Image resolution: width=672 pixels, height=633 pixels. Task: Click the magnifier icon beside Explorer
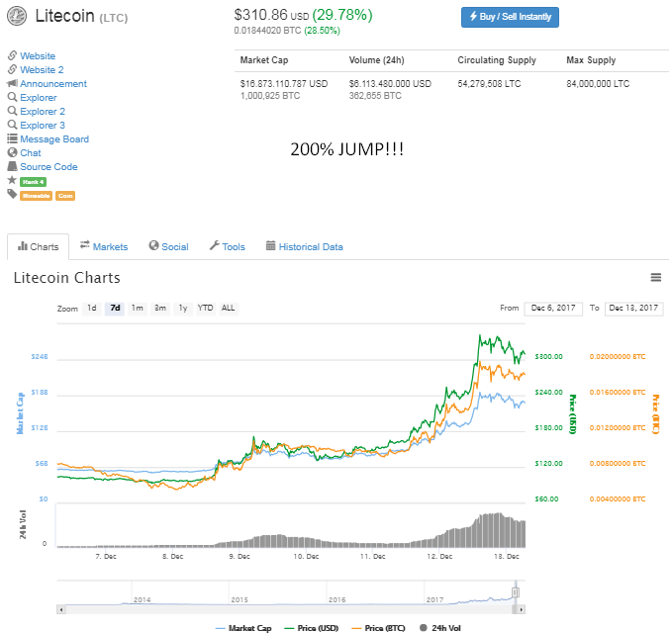(12, 97)
